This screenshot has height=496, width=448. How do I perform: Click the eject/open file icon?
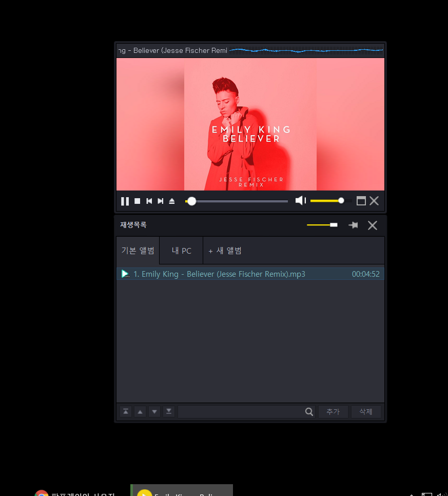point(172,201)
